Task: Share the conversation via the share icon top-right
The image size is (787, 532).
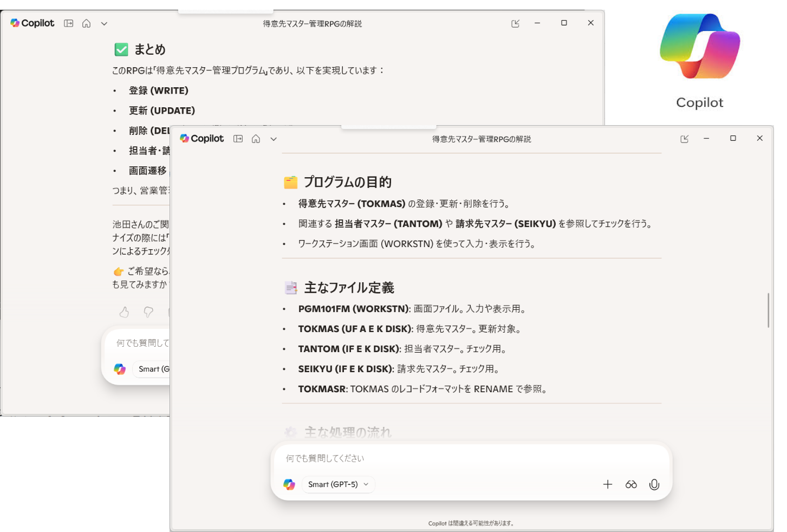Action: [684, 139]
